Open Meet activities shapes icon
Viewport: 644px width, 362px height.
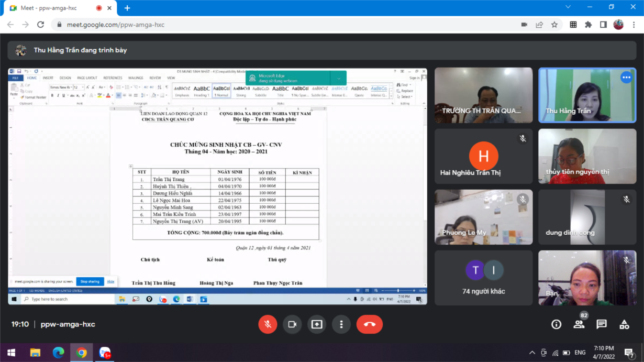click(624, 324)
